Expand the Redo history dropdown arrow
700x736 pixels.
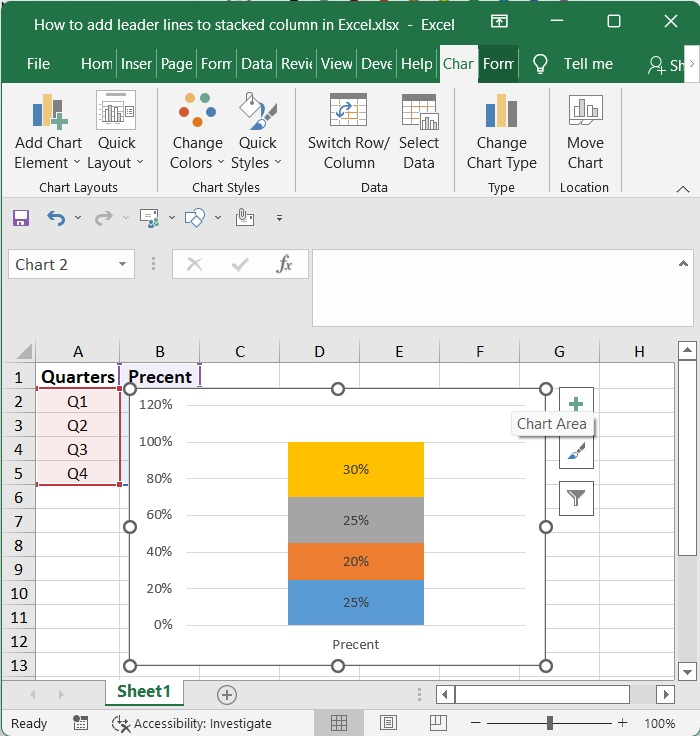(125, 218)
